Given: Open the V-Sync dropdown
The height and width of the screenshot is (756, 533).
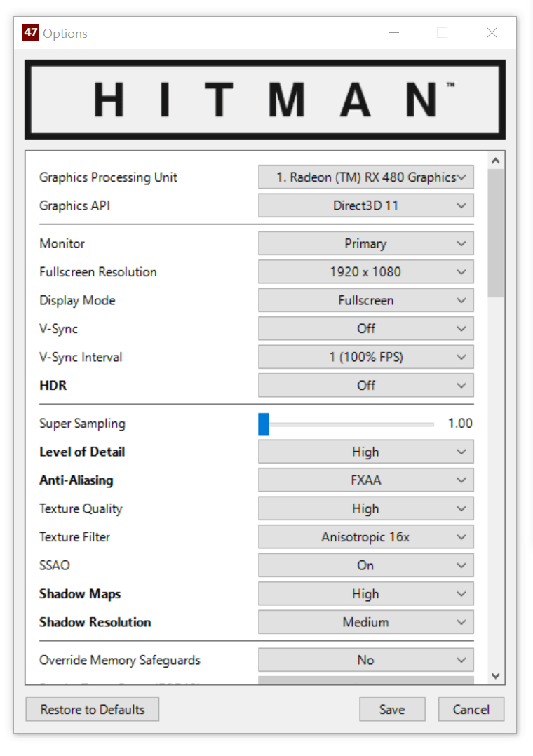Looking at the screenshot, I should (x=365, y=329).
